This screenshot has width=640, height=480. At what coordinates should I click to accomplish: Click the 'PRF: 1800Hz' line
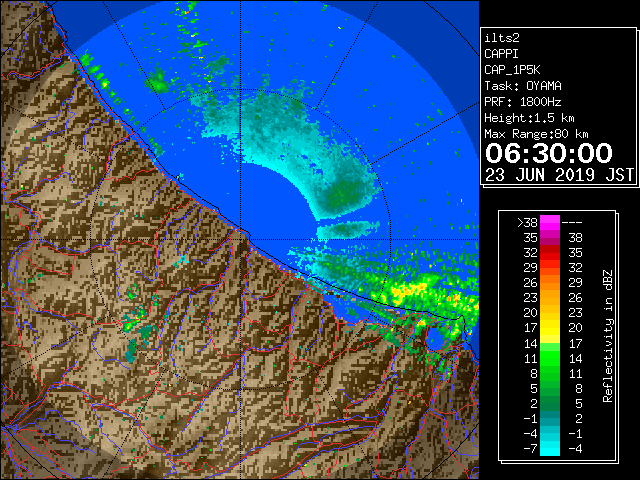click(x=523, y=102)
